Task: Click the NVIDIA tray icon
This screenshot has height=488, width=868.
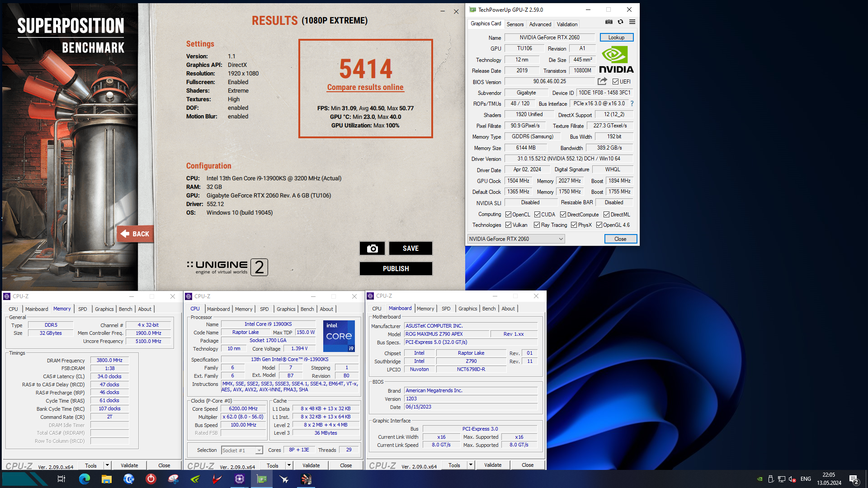Action: coord(760,479)
